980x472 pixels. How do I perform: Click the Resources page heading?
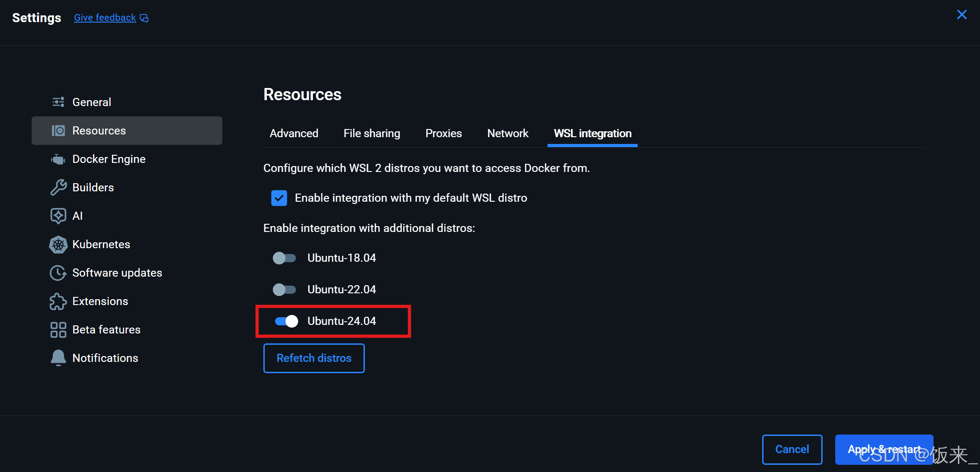click(x=302, y=94)
